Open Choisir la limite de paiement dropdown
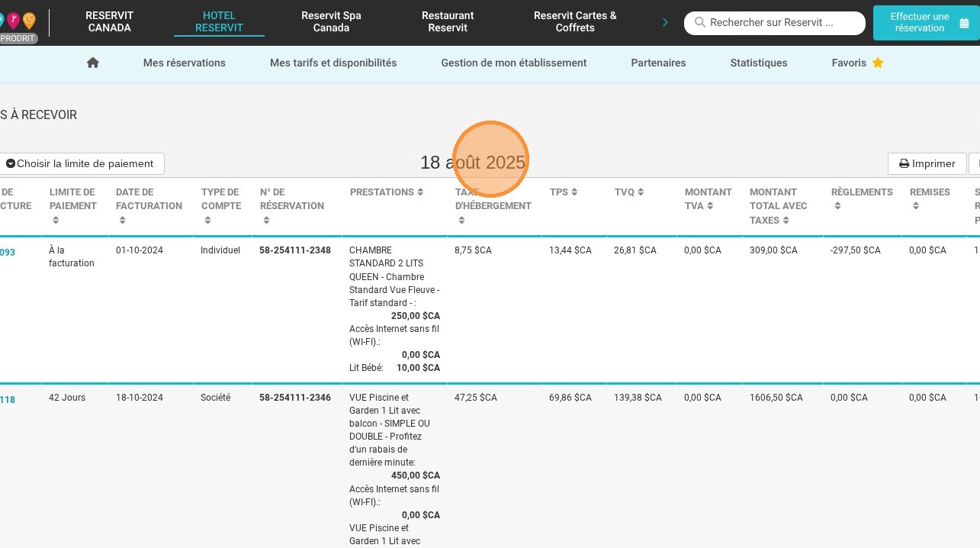The width and height of the screenshot is (980, 548). [80, 163]
